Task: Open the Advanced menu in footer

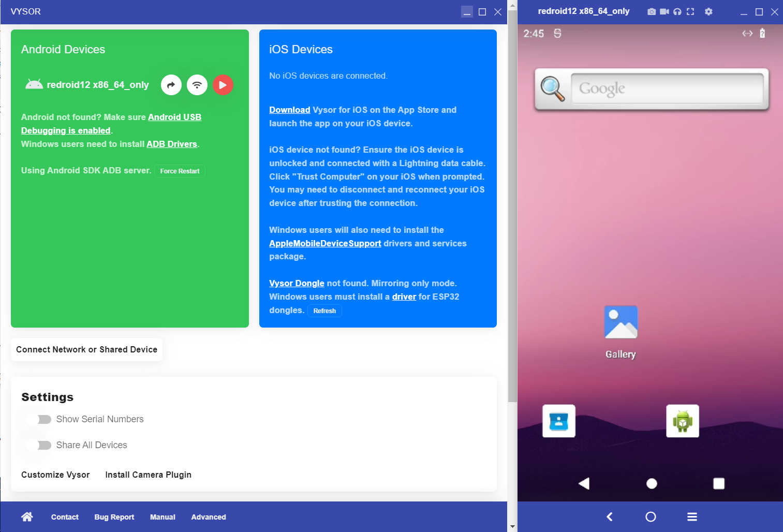Action: (x=209, y=517)
